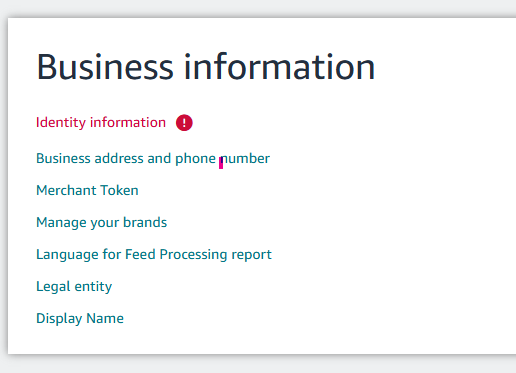Open Language for Feed Processing report

154,255
